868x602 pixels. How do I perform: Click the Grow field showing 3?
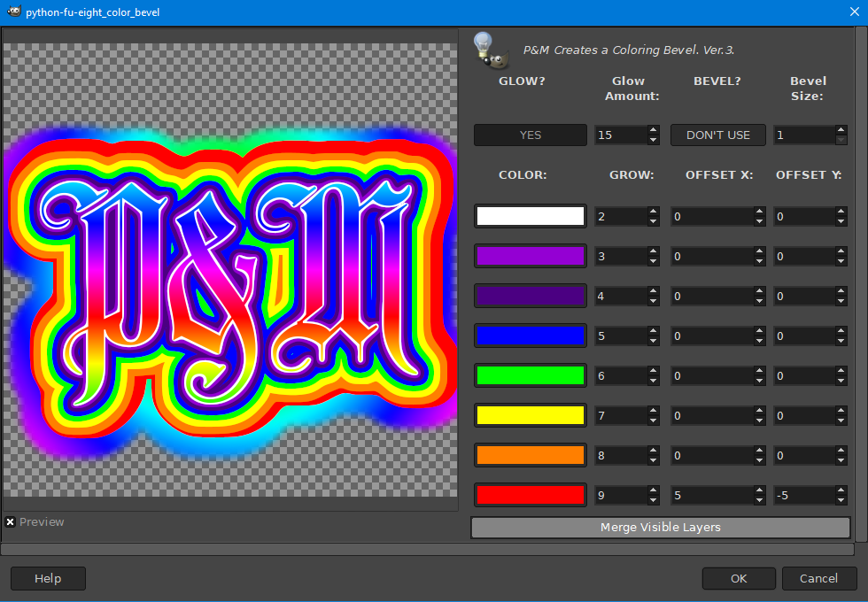621,256
